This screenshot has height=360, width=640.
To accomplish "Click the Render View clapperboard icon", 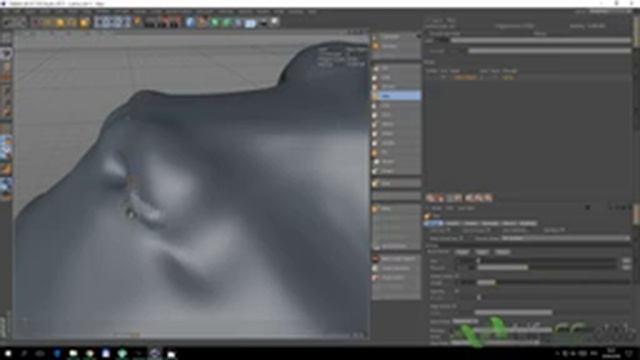I will (150, 22).
